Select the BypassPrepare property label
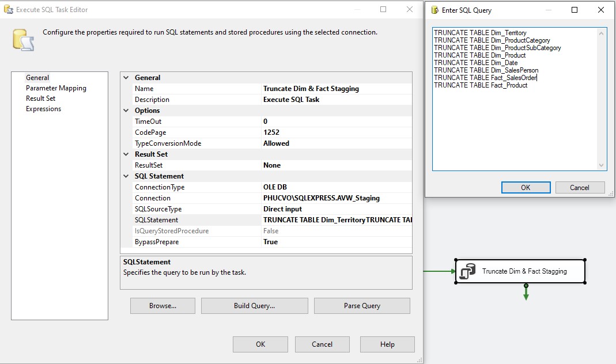 157,242
